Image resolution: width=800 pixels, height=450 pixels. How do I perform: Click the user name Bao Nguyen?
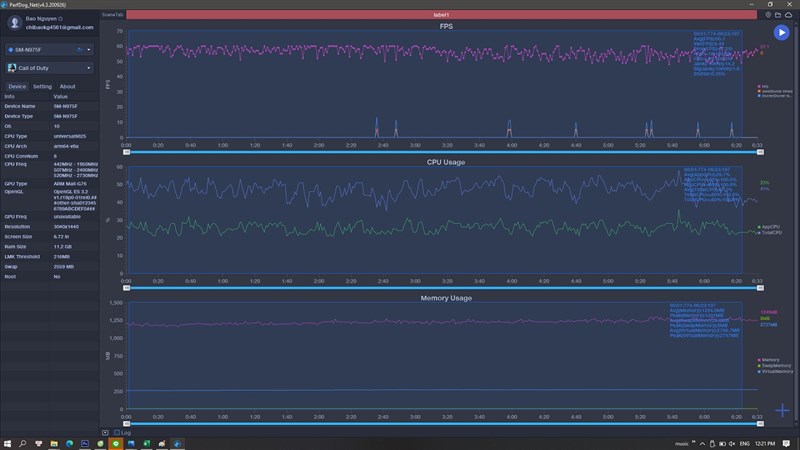click(41, 19)
